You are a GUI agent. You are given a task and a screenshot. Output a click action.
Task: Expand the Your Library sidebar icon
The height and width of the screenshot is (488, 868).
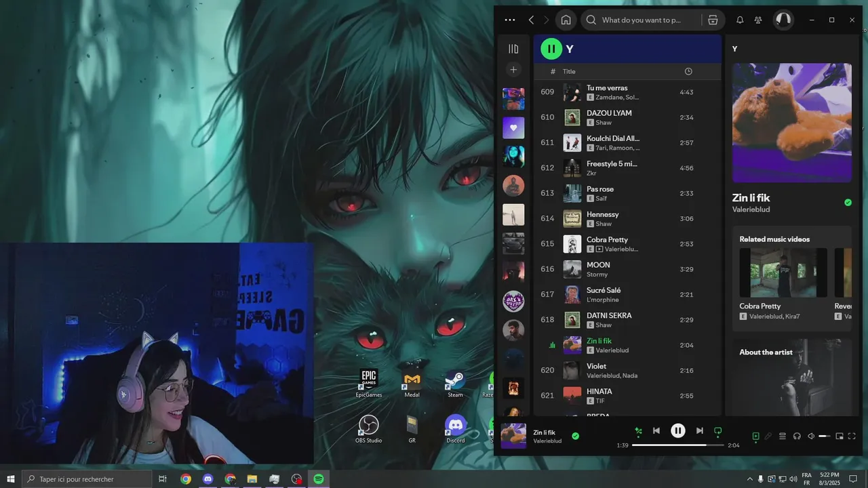[x=513, y=49]
